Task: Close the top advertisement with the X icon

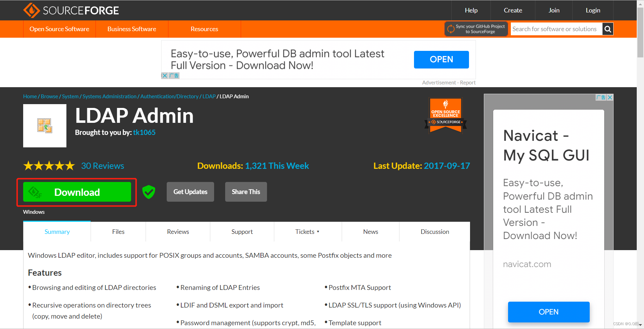Action: (x=165, y=75)
